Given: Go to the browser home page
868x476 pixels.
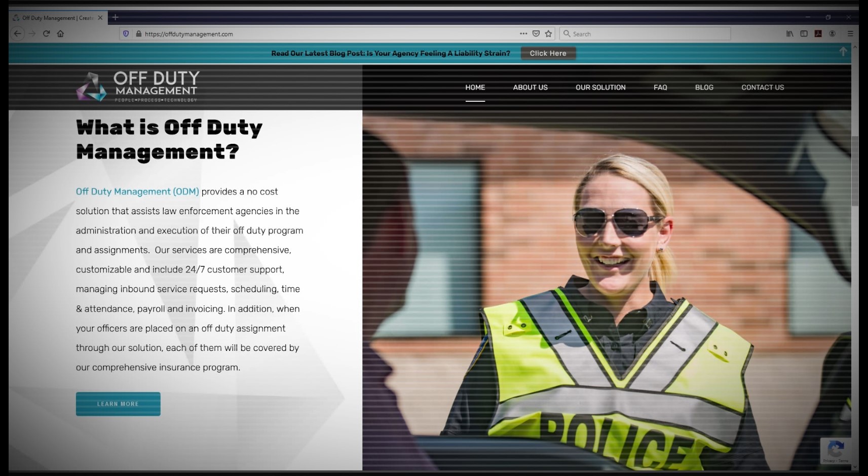Looking at the screenshot, I should click(x=60, y=33).
